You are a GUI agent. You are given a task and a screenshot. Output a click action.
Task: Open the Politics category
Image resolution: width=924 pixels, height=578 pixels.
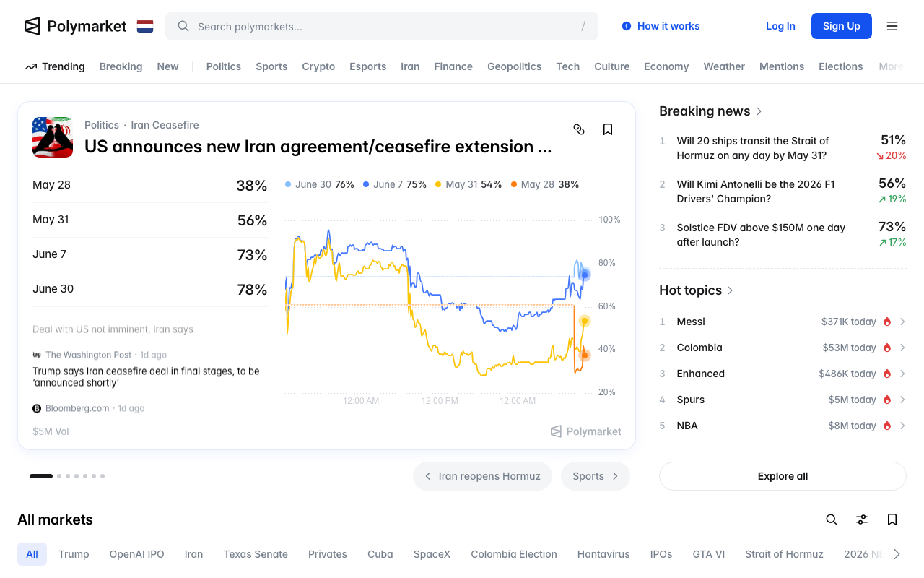click(224, 66)
